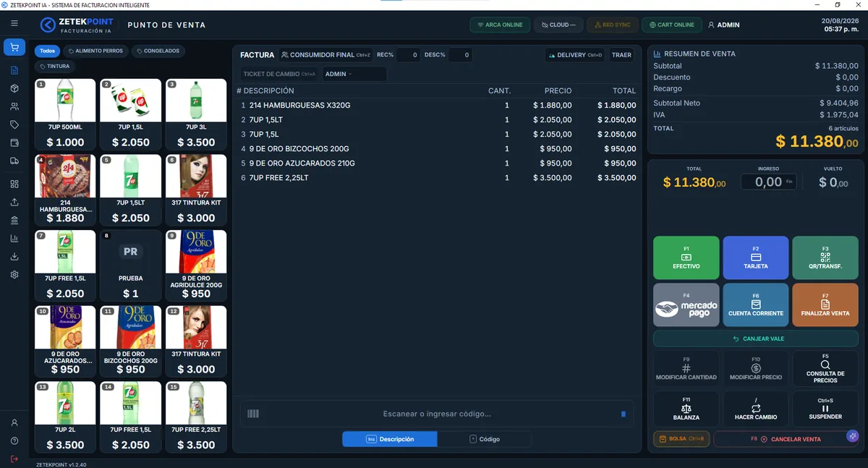Viewport: 868px width, 468px height.
Task: Open the ADMIN seller dropdown
Action: [354, 74]
